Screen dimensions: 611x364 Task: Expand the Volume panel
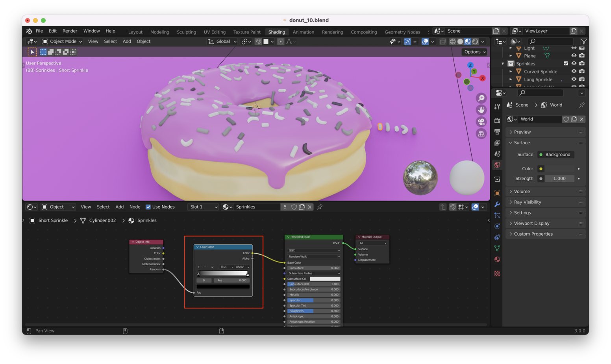click(x=522, y=191)
